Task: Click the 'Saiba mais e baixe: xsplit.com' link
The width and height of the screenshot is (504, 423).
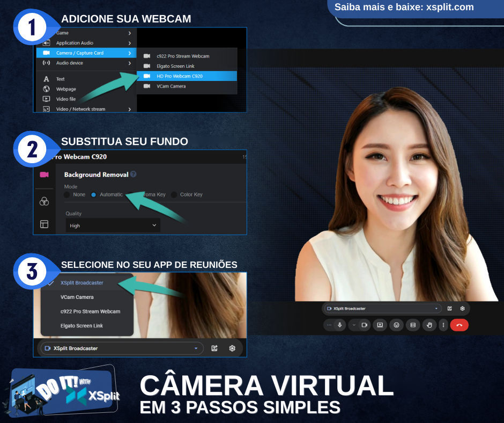Action: [404, 7]
